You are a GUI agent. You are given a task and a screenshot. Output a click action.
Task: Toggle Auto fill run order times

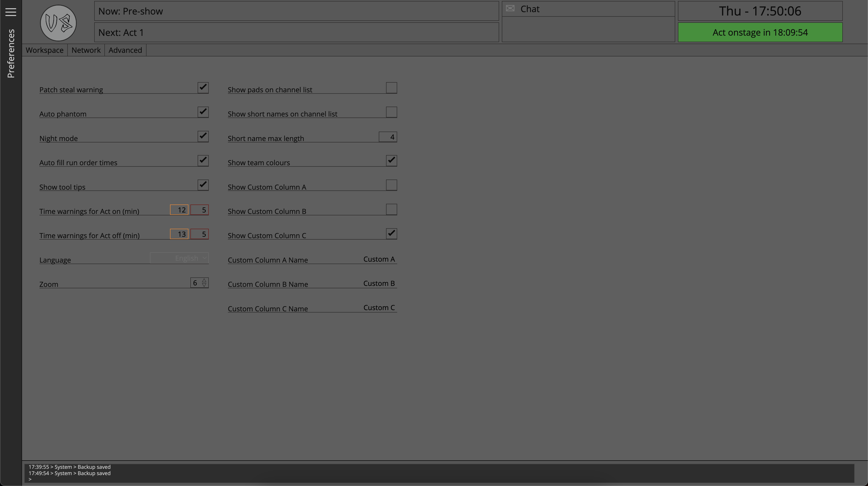click(x=203, y=160)
